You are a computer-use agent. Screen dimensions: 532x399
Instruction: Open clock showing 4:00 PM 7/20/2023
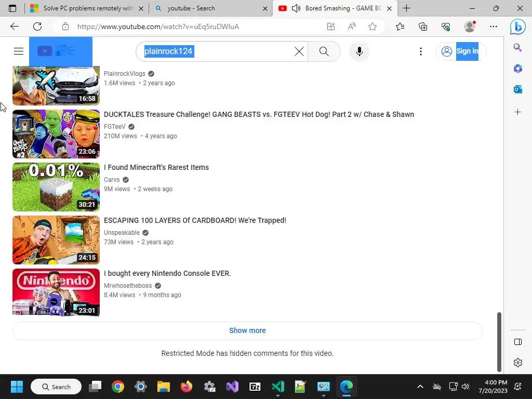pos(493,387)
